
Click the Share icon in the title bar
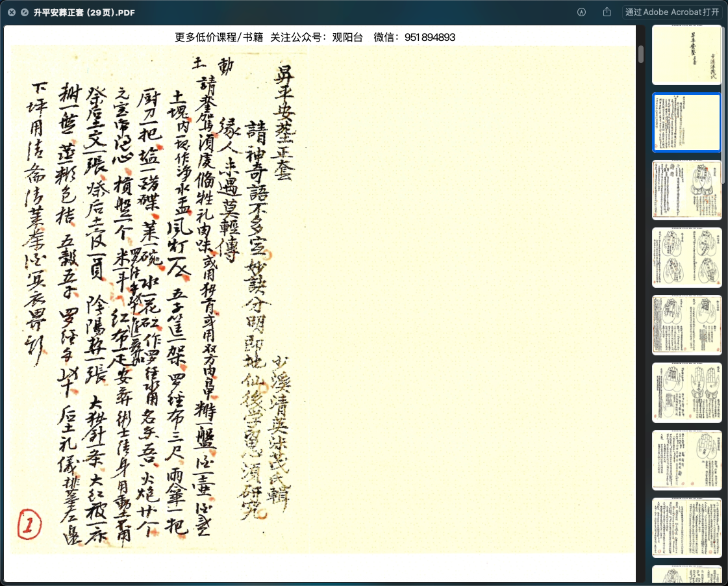pyautogui.click(x=607, y=12)
